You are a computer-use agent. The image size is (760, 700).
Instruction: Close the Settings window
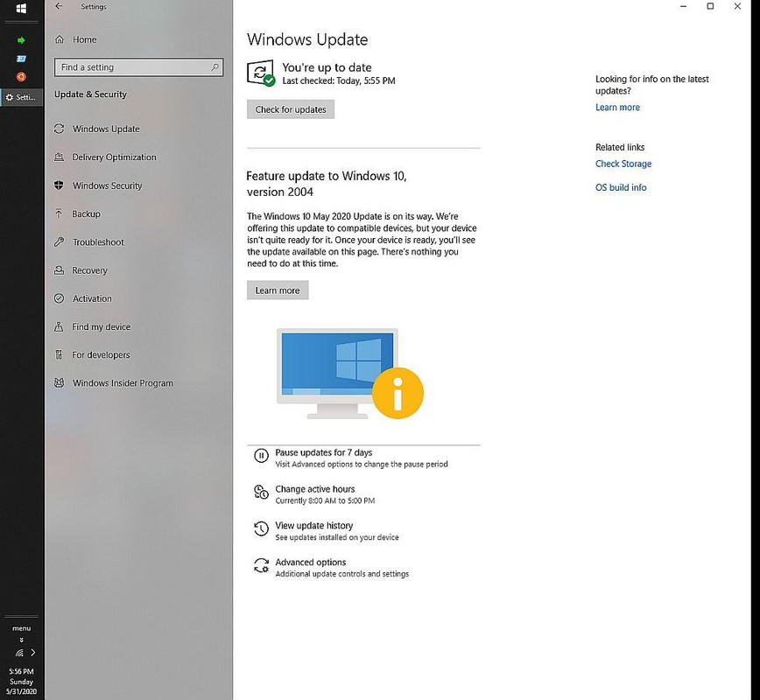[x=737, y=6]
